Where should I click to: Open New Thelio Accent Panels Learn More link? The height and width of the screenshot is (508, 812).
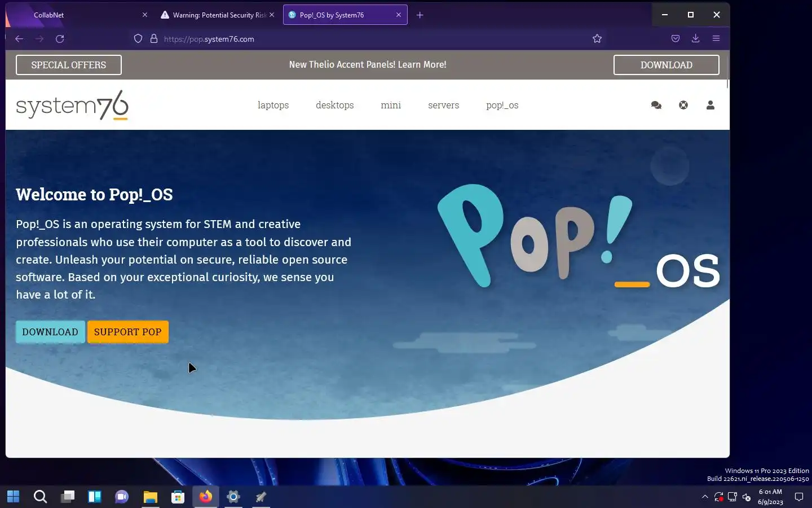(x=368, y=64)
